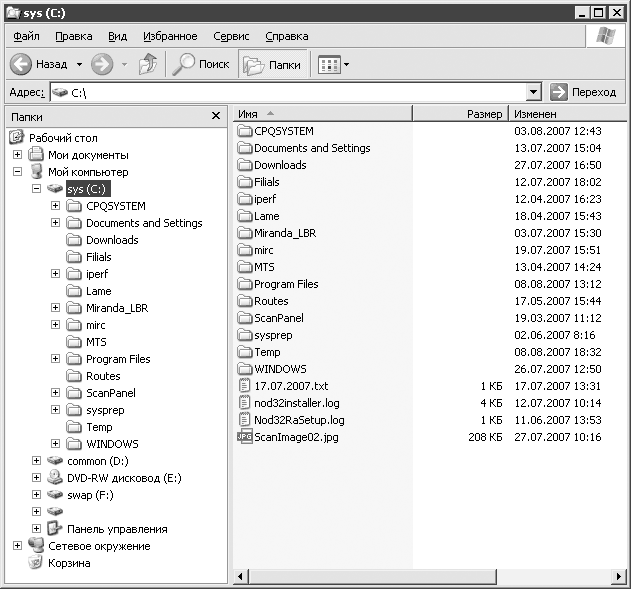Click the Переход (Go) button
The width and height of the screenshot is (631, 589).
[x=584, y=92]
